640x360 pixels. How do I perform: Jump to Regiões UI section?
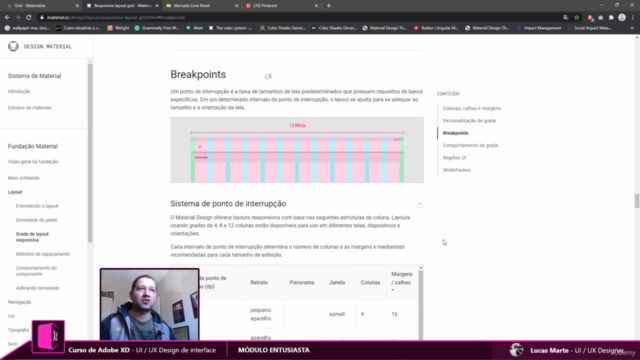coord(454,158)
